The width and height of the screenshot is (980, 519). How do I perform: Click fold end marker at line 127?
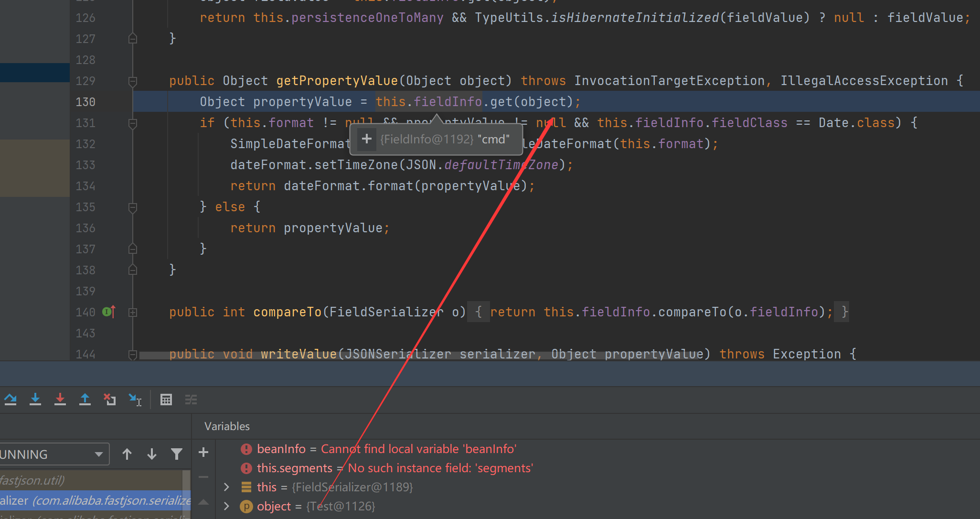click(133, 39)
